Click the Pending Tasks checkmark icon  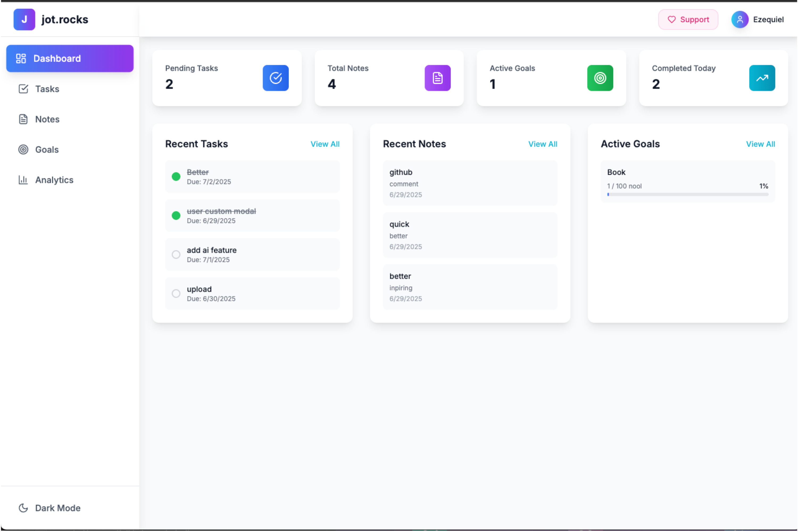(276, 78)
